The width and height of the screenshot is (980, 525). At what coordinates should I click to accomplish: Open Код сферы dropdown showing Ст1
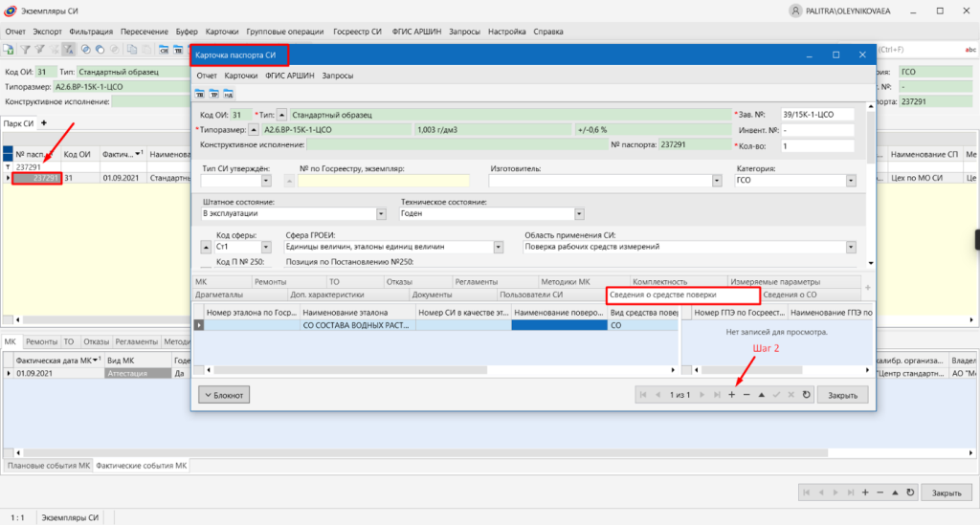(x=266, y=248)
